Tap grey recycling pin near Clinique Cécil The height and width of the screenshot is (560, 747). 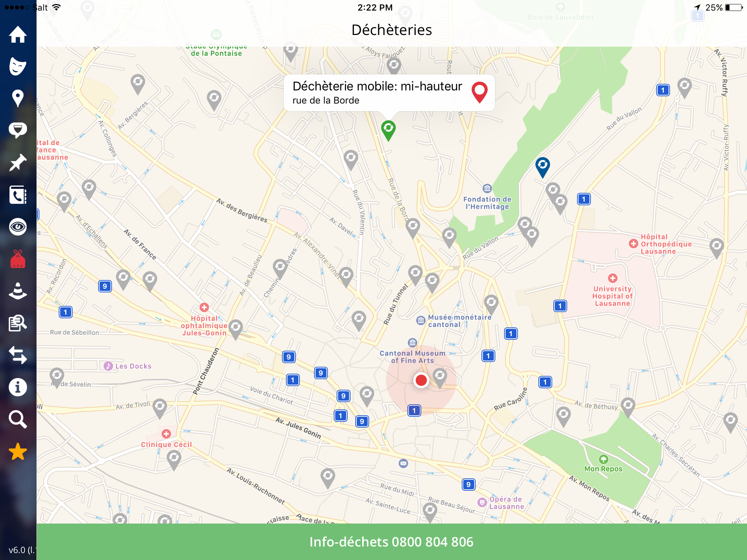[174, 460]
